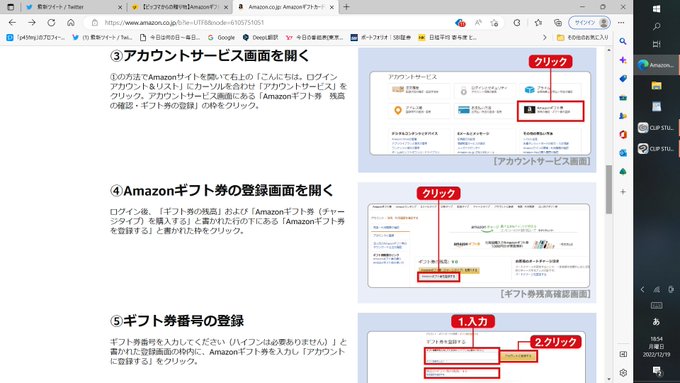Switch to the Amazonギフト gift tab
Screen dimensions: 680x383
[180, 7]
